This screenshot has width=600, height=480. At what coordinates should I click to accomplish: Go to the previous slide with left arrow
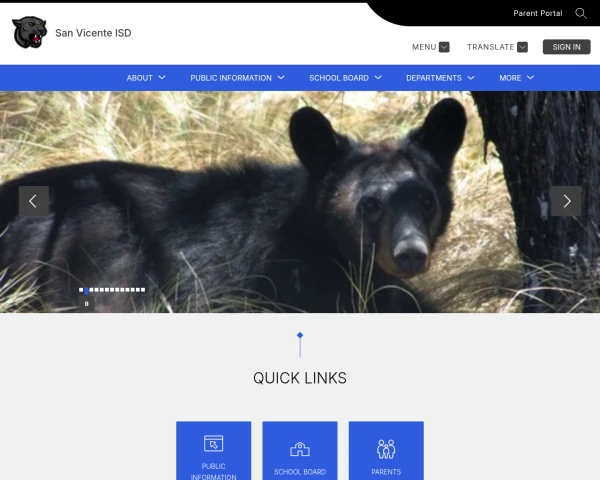pyautogui.click(x=34, y=201)
